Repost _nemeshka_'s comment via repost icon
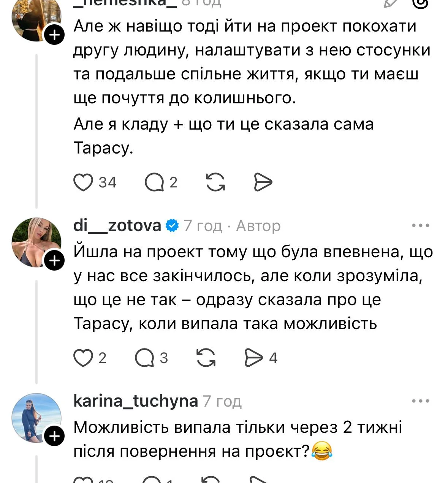The height and width of the screenshot is (483, 448). 215,182
